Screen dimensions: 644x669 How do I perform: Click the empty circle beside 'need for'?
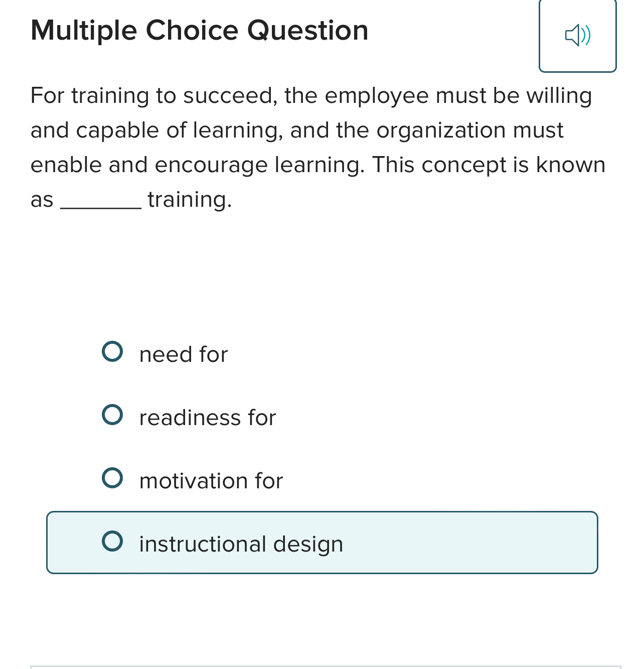112,351
